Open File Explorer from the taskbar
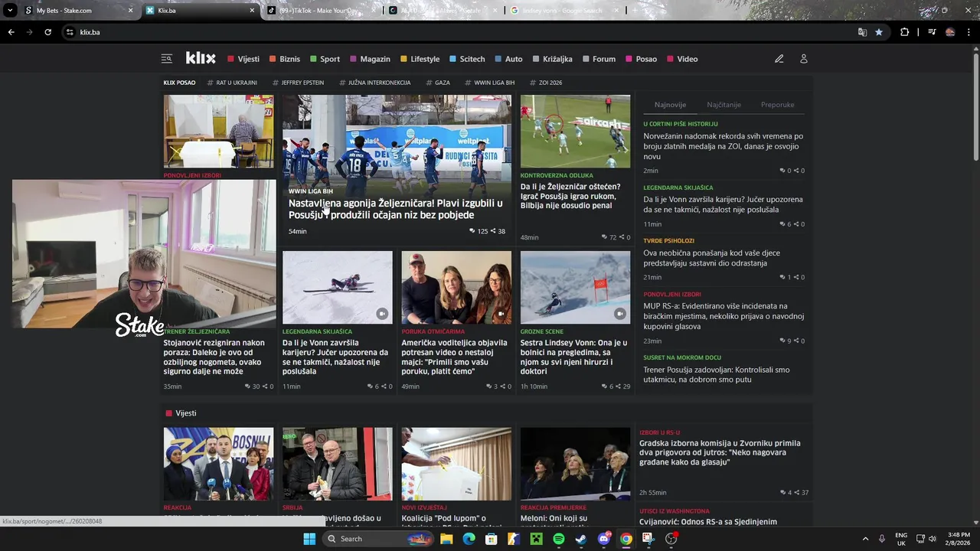The image size is (980, 551). click(x=446, y=539)
